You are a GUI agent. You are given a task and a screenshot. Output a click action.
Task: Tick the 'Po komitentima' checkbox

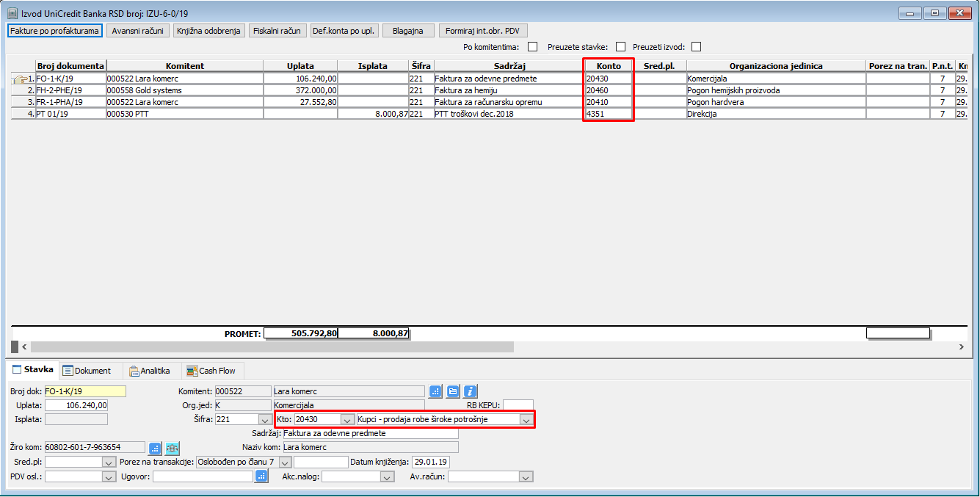(533, 47)
